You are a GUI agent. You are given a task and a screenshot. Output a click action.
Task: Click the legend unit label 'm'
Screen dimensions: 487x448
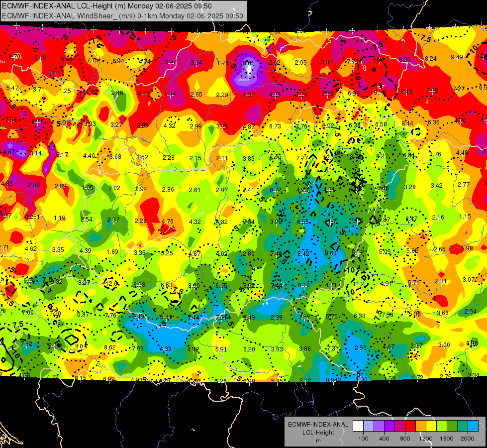[318, 441]
